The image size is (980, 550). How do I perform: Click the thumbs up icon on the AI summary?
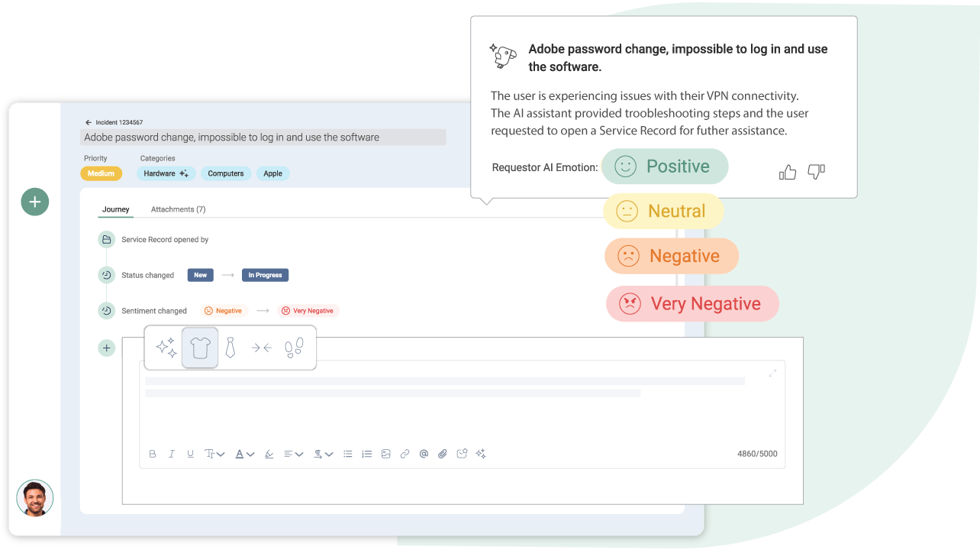(x=788, y=172)
